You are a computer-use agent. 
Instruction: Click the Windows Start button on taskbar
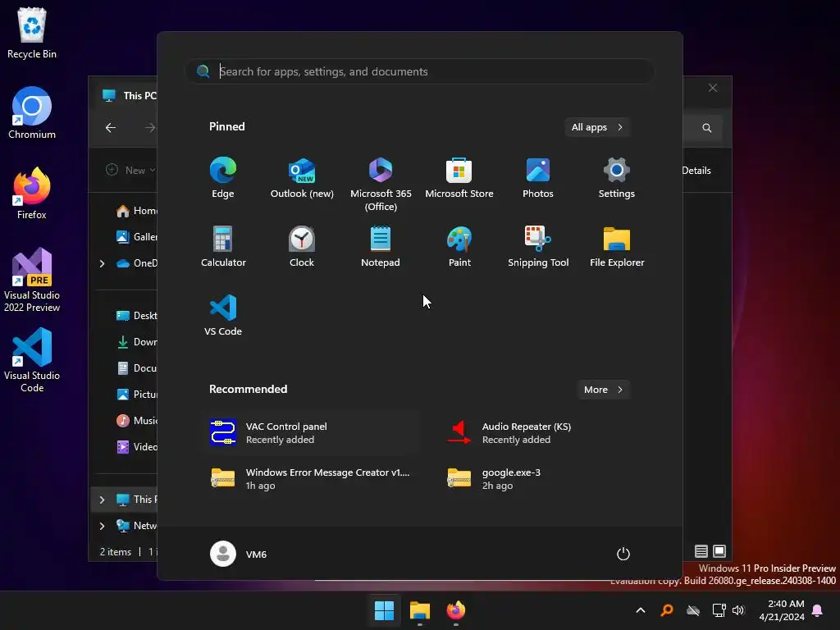point(384,610)
